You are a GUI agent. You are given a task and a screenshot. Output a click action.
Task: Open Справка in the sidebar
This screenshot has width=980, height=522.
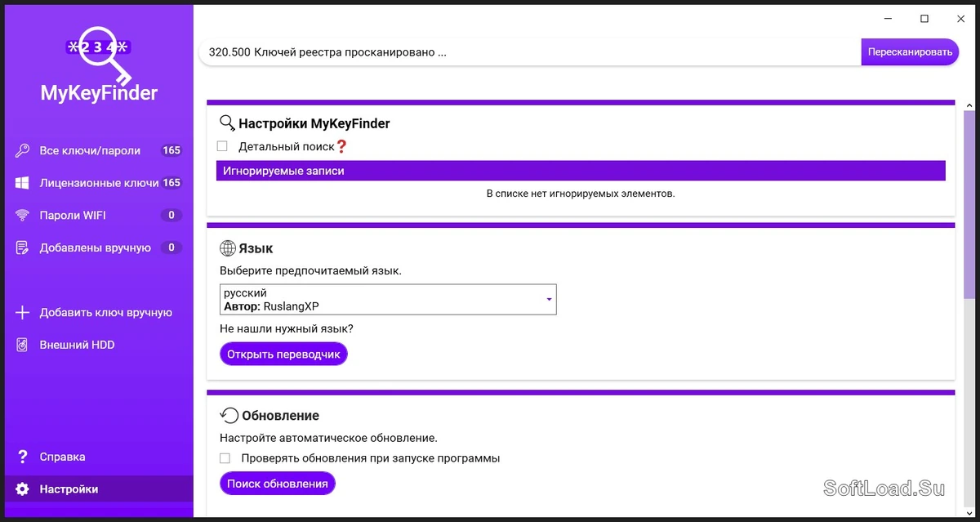click(99, 457)
